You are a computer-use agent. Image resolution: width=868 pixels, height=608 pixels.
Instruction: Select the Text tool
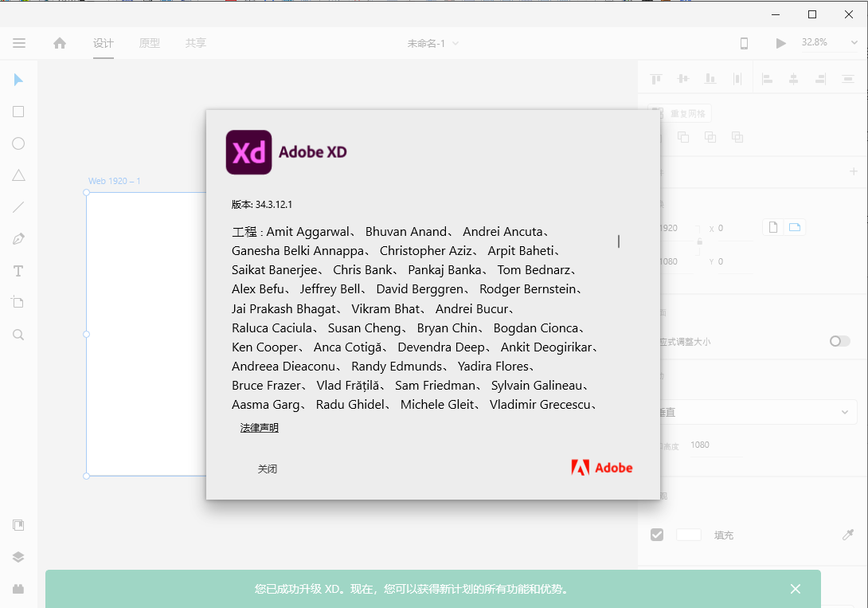(18, 271)
